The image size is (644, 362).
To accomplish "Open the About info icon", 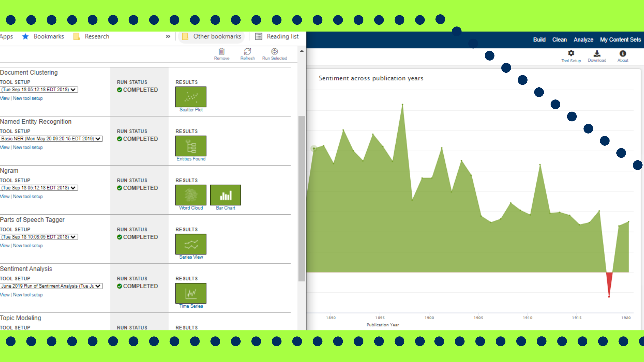I will 623,54.
